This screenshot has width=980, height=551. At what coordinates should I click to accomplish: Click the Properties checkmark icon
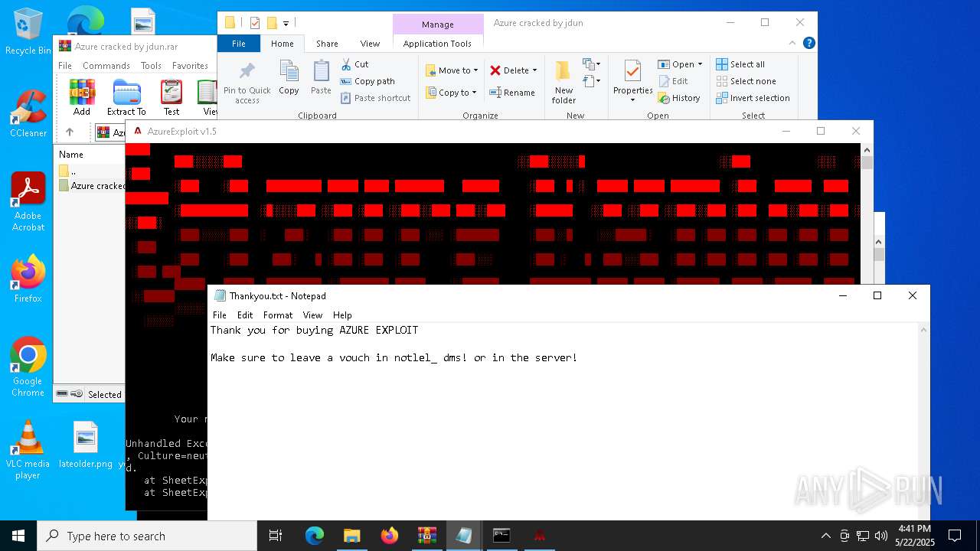point(632,71)
